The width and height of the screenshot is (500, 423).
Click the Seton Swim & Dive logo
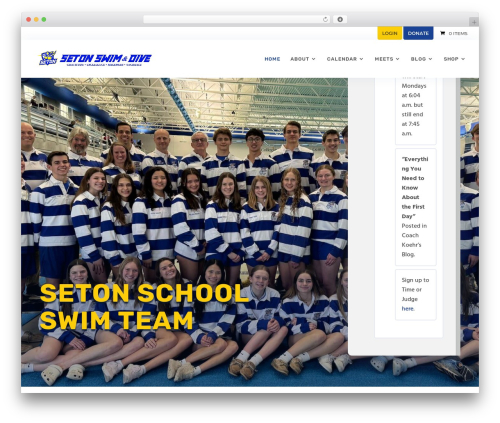coord(95,58)
